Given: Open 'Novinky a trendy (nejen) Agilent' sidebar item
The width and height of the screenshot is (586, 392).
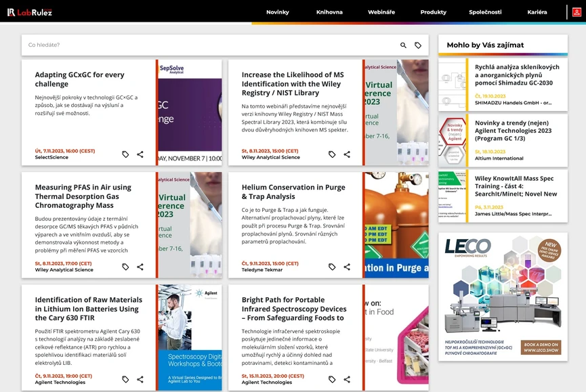Looking at the screenshot, I should 513,130.
